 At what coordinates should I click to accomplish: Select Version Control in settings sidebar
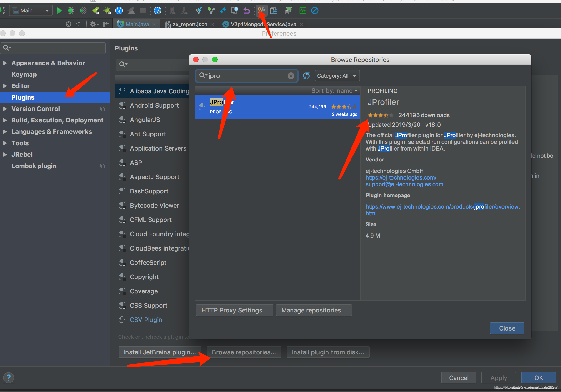tap(36, 109)
